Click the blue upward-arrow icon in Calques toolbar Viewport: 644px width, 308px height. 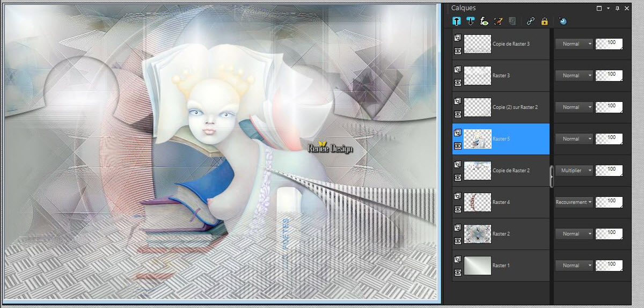coord(456,21)
